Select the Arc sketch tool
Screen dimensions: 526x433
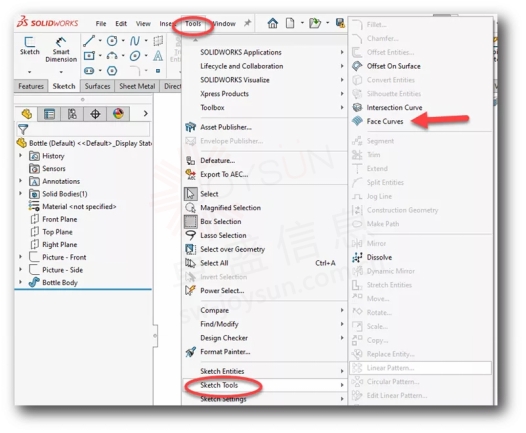coord(112,56)
